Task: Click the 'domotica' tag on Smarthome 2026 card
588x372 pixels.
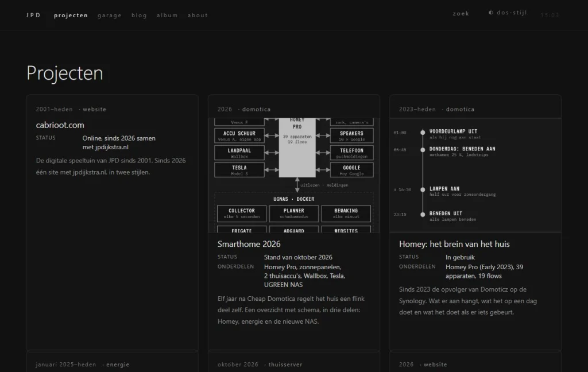Action: click(256, 110)
